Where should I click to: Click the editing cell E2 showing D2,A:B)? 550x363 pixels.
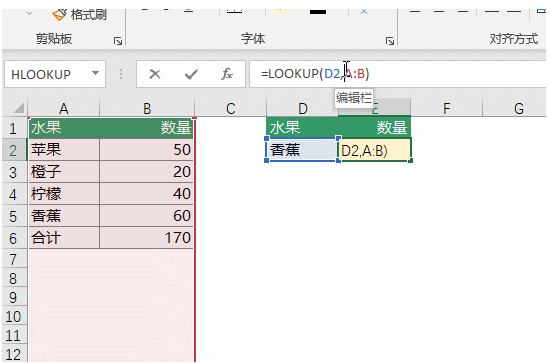click(375, 150)
